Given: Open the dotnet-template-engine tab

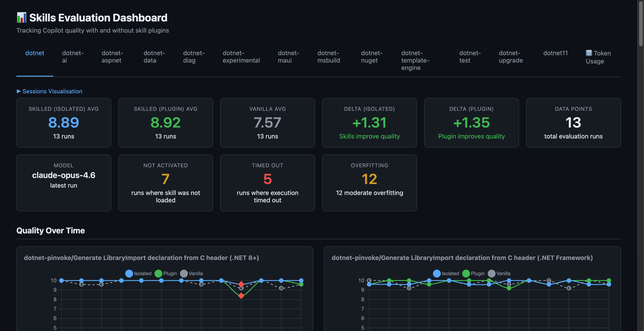Looking at the screenshot, I should coord(415,60).
